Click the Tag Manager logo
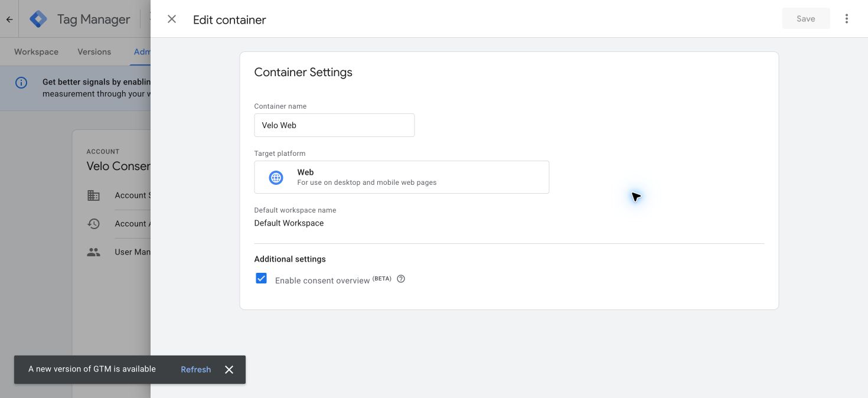 point(38,19)
